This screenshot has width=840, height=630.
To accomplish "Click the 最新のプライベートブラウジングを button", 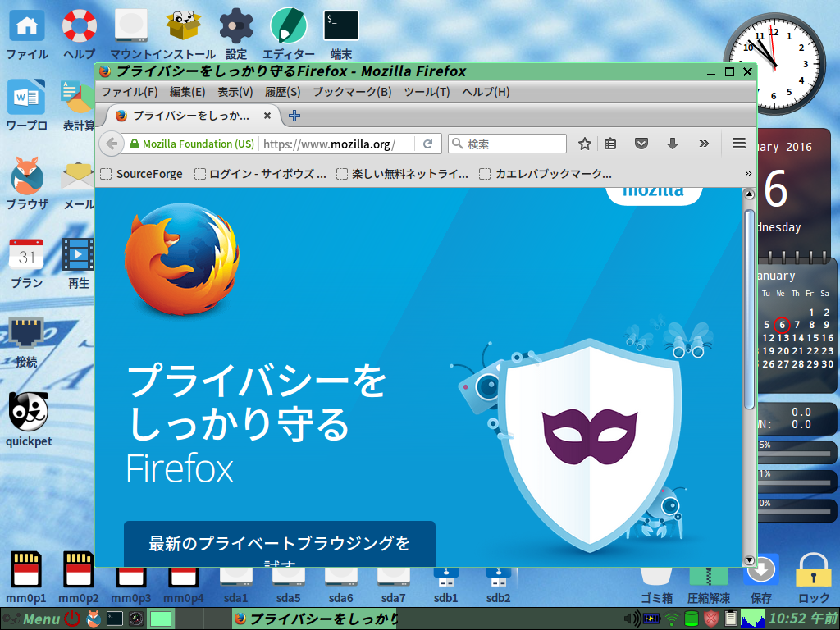I will (x=280, y=544).
